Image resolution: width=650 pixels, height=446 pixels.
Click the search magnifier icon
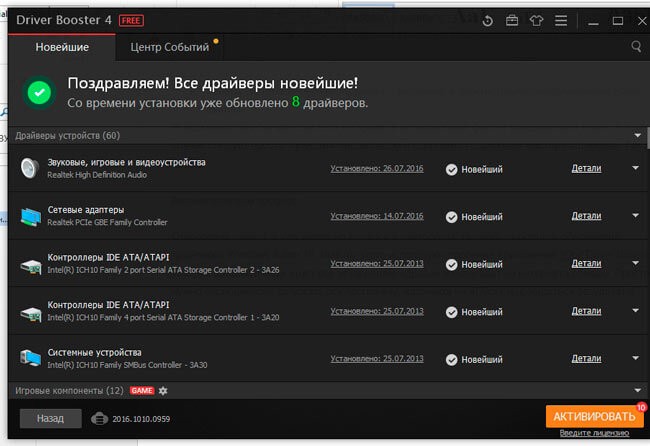[636, 46]
